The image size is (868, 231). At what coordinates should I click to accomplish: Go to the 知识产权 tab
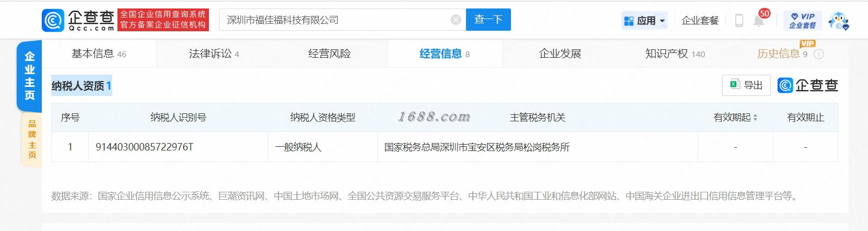point(675,54)
